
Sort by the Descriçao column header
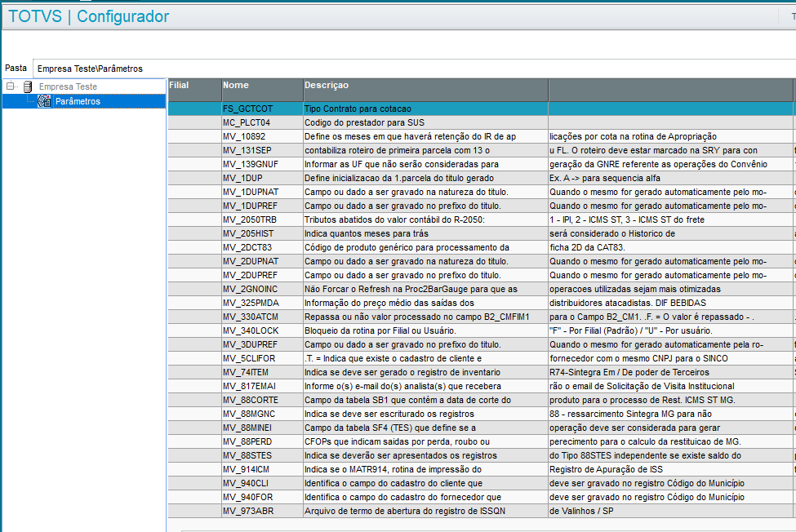[x=425, y=91]
